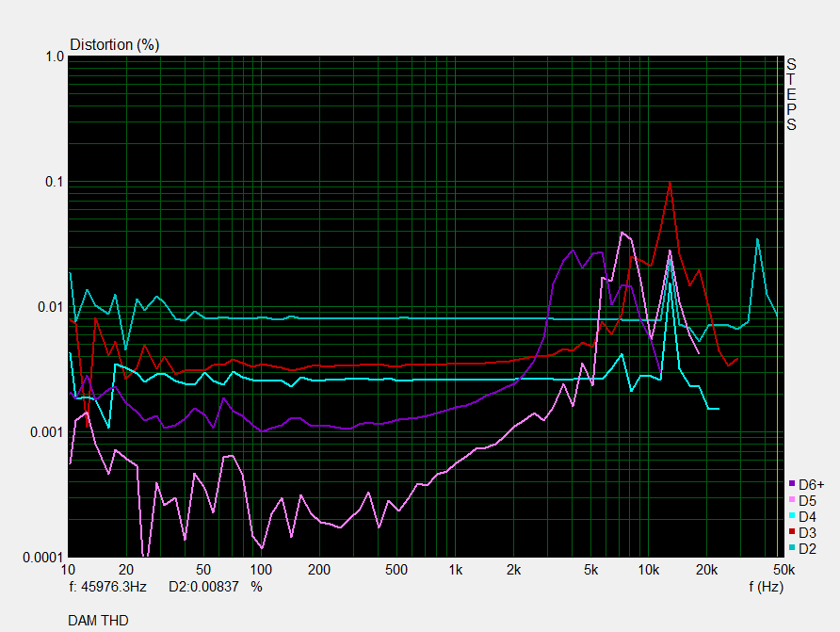
Task: Click the 2k x-axis tick label
Action: [x=513, y=570]
